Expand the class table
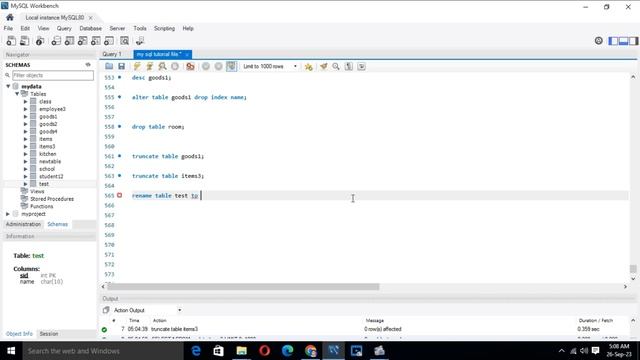The image size is (640, 360). click(x=25, y=101)
